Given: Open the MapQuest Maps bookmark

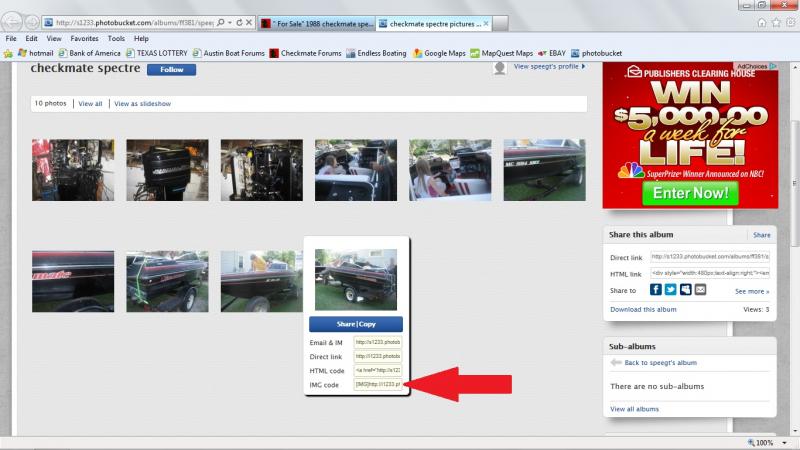Looking at the screenshot, I should pyautogui.click(x=502, y=53).
